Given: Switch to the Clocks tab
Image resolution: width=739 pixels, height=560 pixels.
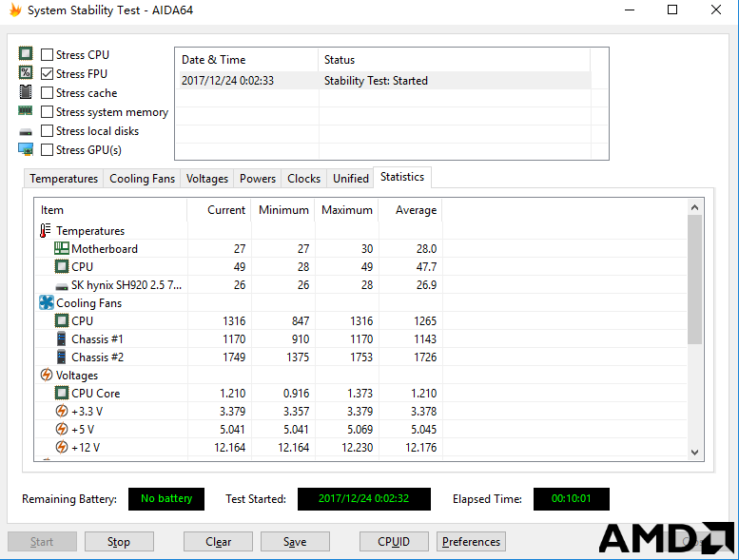Looking at the screenshot, I should click(x=303, y=179).
